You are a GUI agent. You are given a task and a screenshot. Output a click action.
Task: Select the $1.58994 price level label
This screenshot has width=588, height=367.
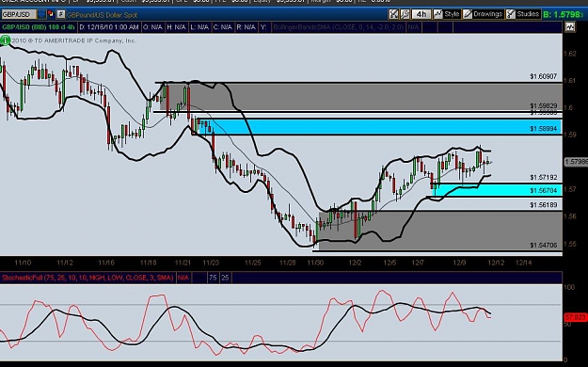pyautogui.click(x=544, y=129)
